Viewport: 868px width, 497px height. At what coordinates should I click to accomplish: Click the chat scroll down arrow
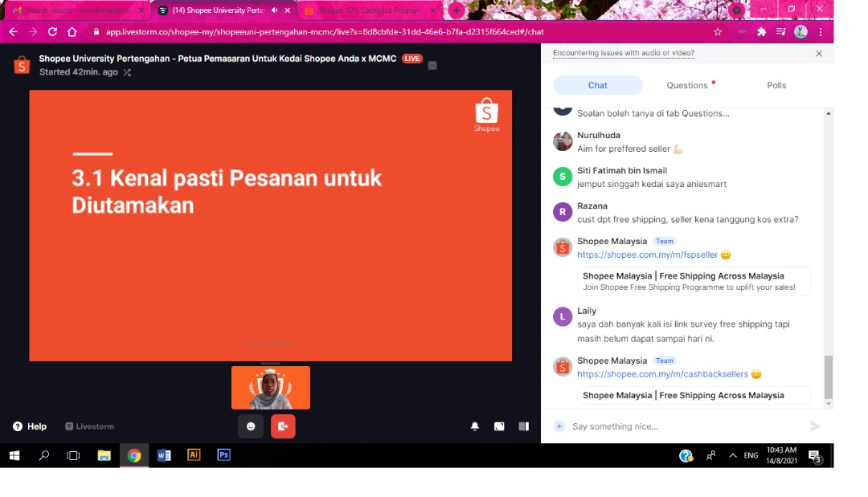pos(828,404)
